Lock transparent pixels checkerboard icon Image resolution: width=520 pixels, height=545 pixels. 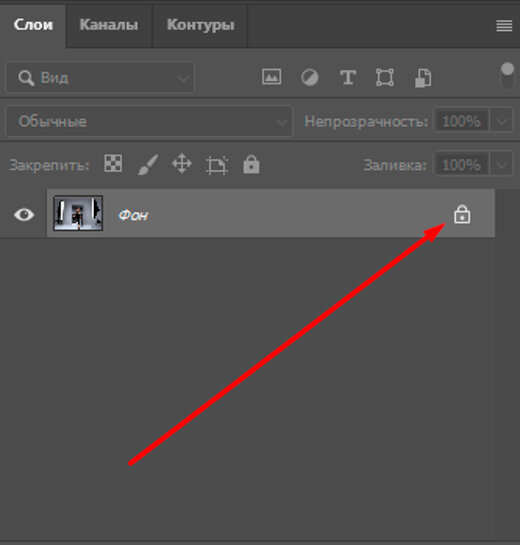[113, 163]
